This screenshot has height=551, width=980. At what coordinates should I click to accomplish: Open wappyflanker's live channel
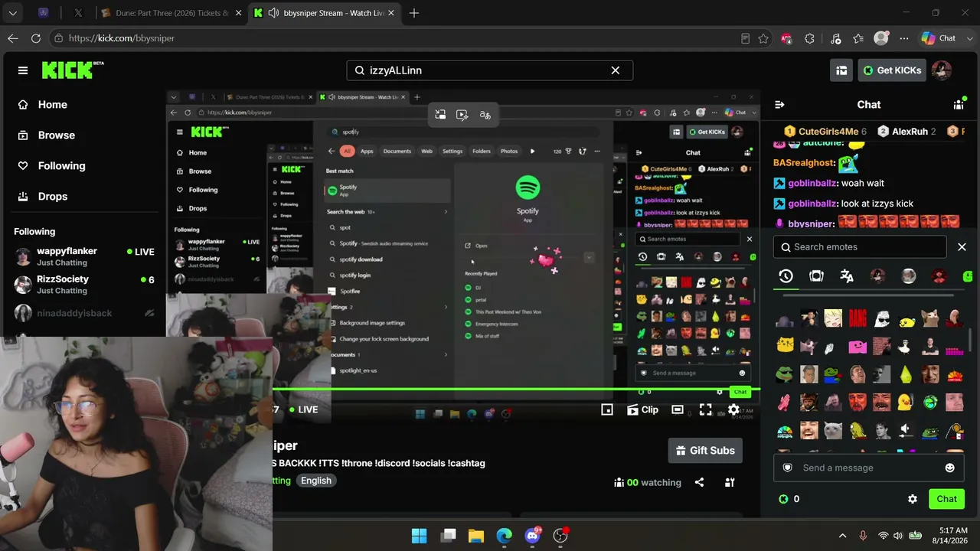tap(84, 256)
